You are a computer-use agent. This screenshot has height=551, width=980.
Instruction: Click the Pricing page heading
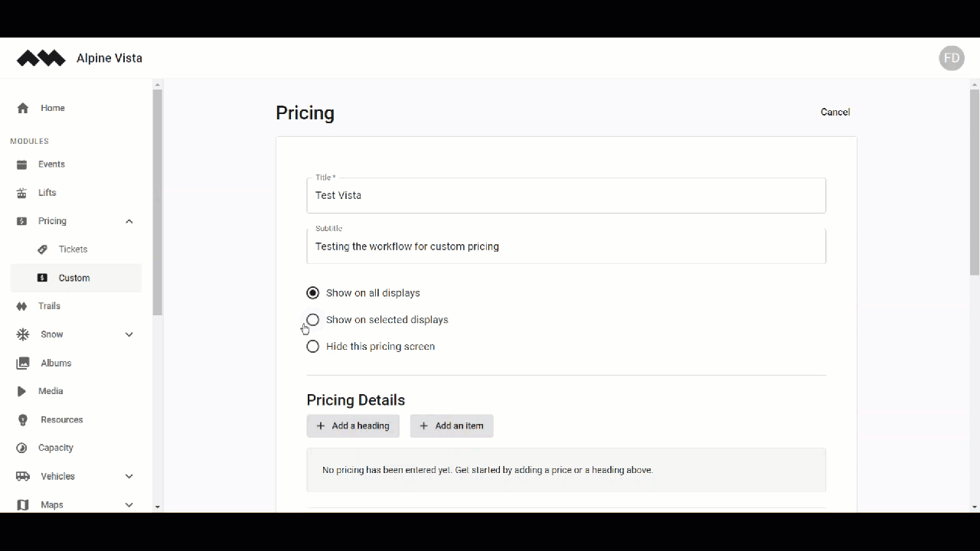click(x=305, y=113)
